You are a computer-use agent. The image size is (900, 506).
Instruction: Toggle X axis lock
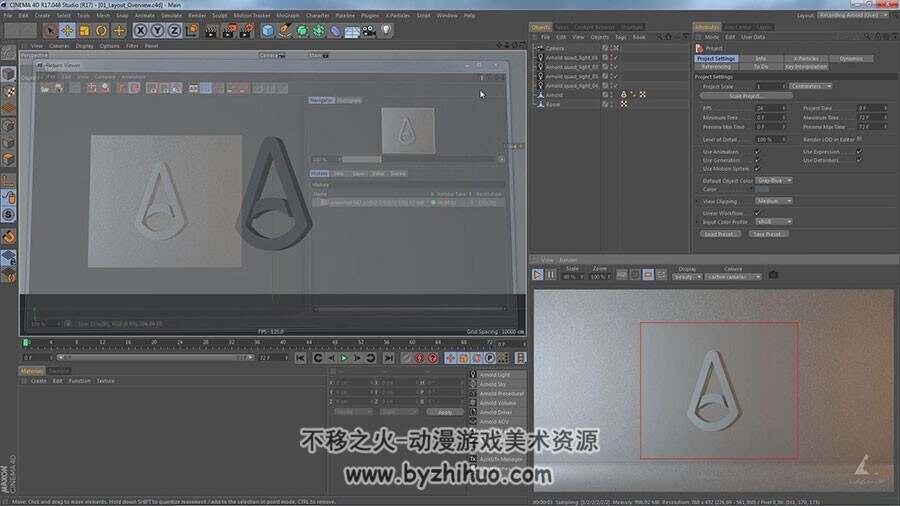[x=140, y=30]
